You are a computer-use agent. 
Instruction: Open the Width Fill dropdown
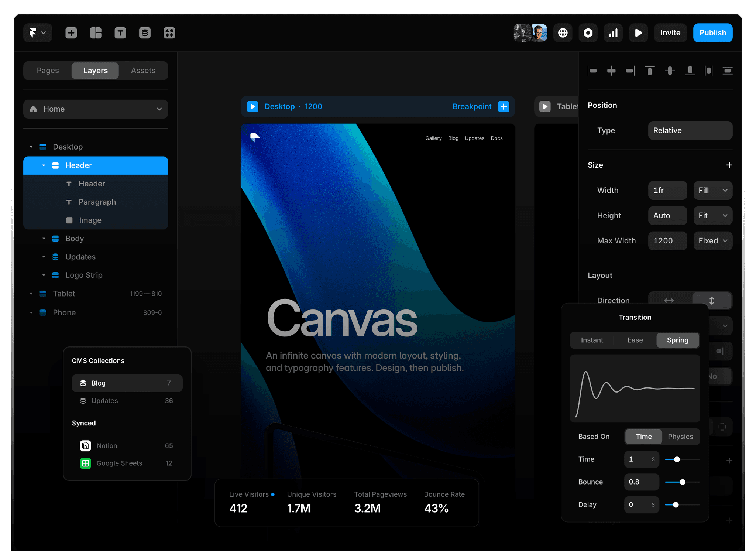pyautogui.click(x=712, y=190)
